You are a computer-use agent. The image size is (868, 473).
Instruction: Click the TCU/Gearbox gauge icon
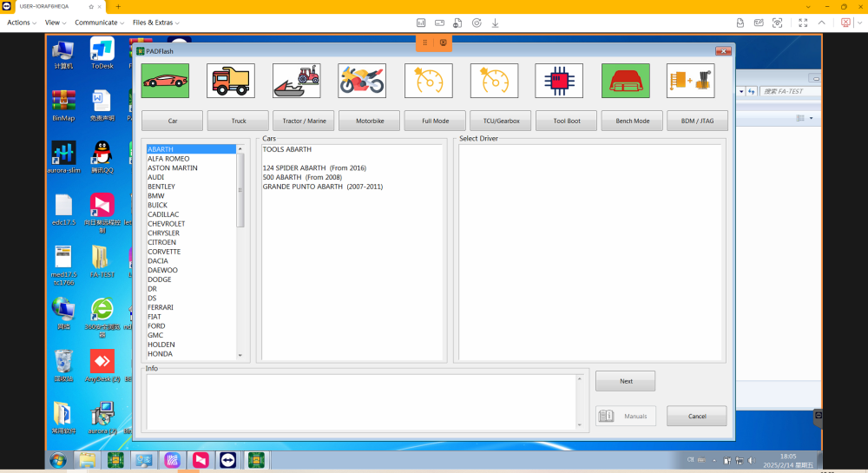coord(494,81)
